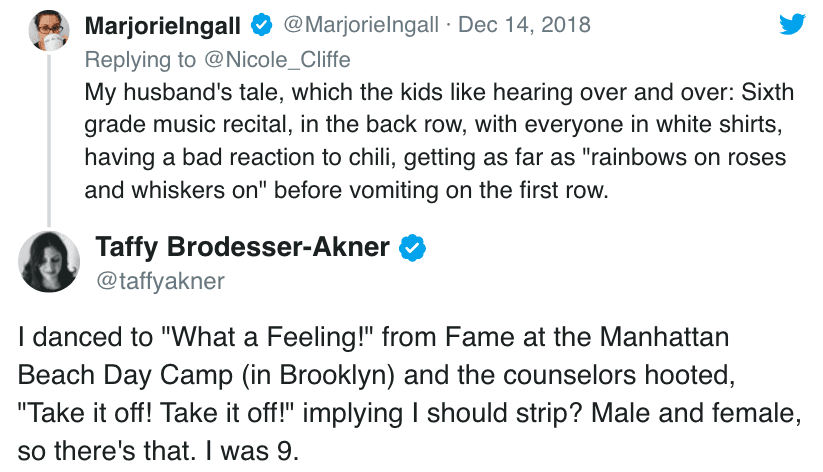Open Taffy Brodesser-Akner's profile photo
Image resolution: width=823 pixels, height=472 pixels.
(x=49, y=262)
